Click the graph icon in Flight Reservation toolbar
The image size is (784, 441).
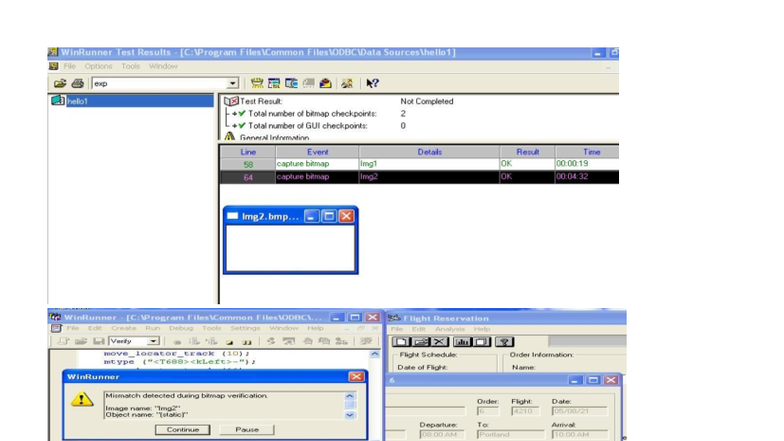(462, 342)
